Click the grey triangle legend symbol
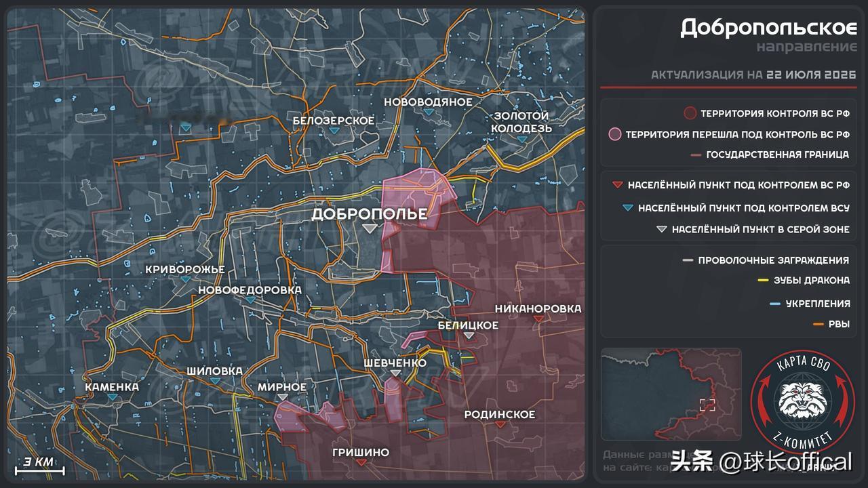 click(661, 230)
